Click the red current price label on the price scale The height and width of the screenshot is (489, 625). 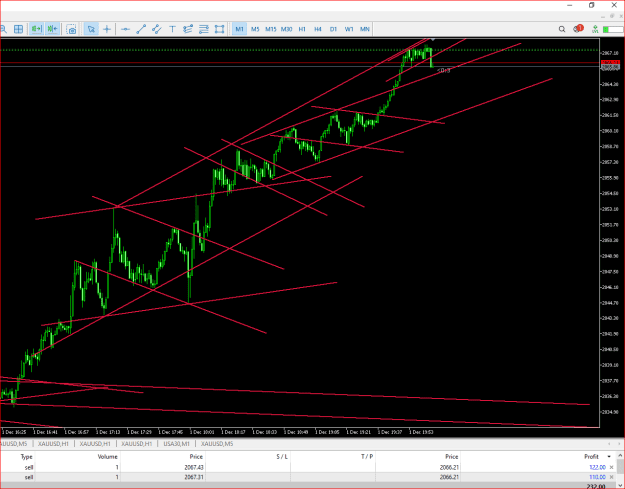(x=610, y=63)
